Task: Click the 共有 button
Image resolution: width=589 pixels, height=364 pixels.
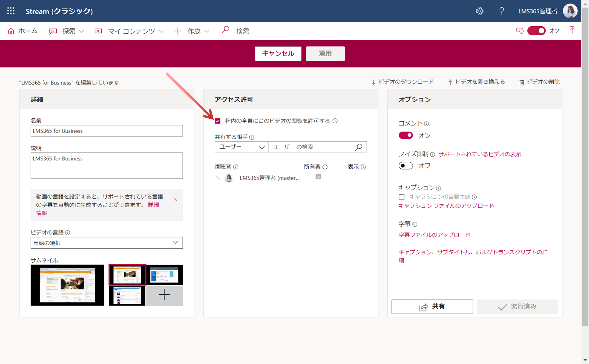Action: coord(432,307)
